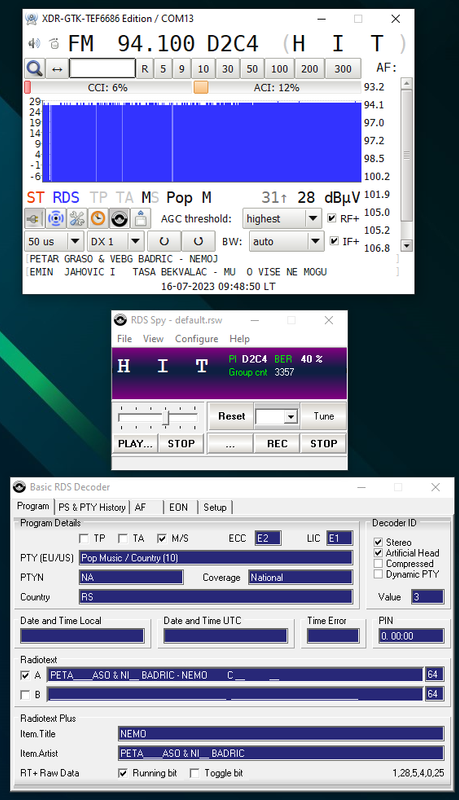Screen dimensions: 459x800
Task: Click the 100 step tuning button
Action: point(279,68)
